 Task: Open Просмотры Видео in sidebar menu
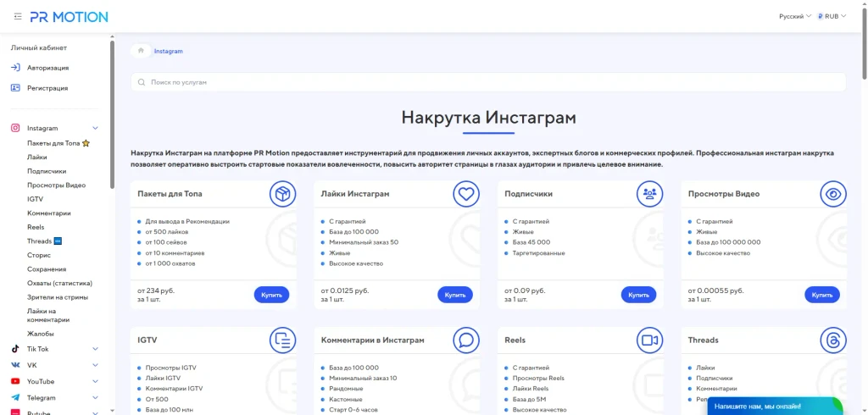click(57, 185)
